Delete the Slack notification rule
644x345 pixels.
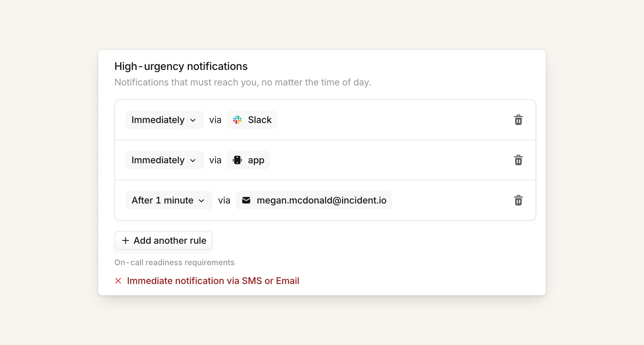518,120
